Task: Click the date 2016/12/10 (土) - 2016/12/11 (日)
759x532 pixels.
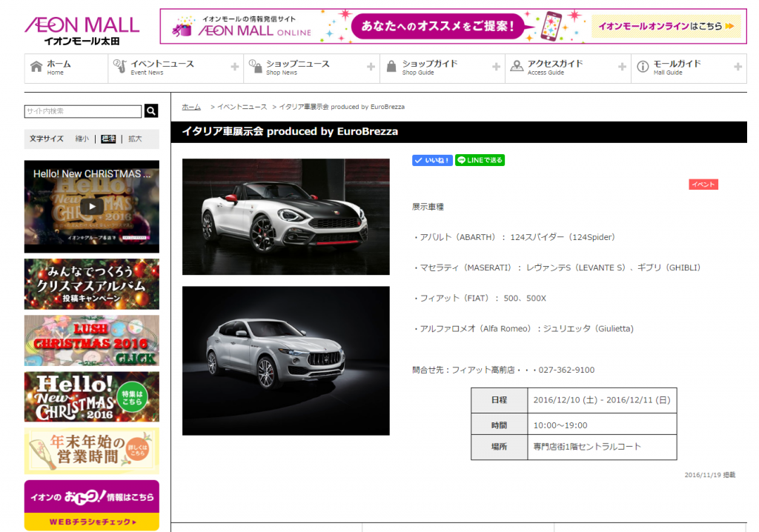Action: [x=602, y=400]
